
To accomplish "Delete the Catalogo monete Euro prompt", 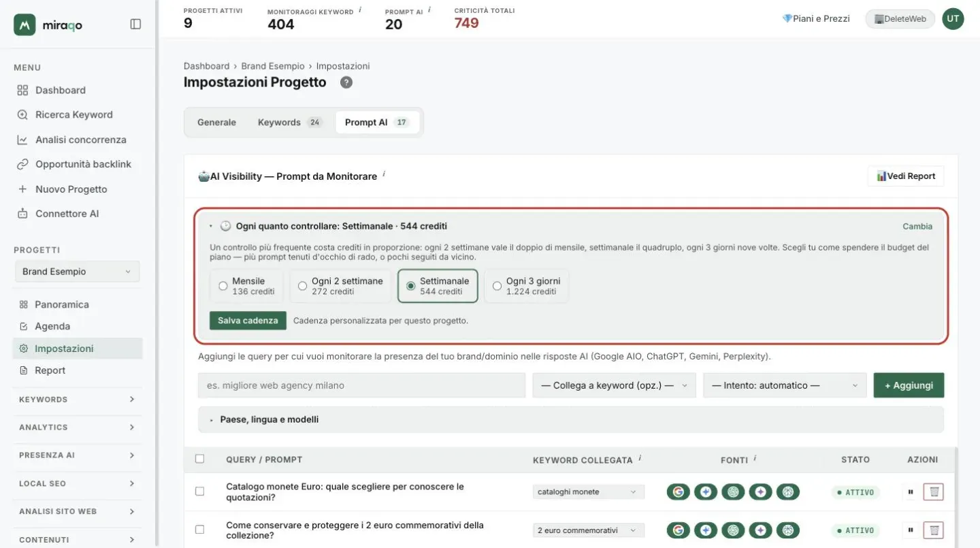I will click(934, 491).
